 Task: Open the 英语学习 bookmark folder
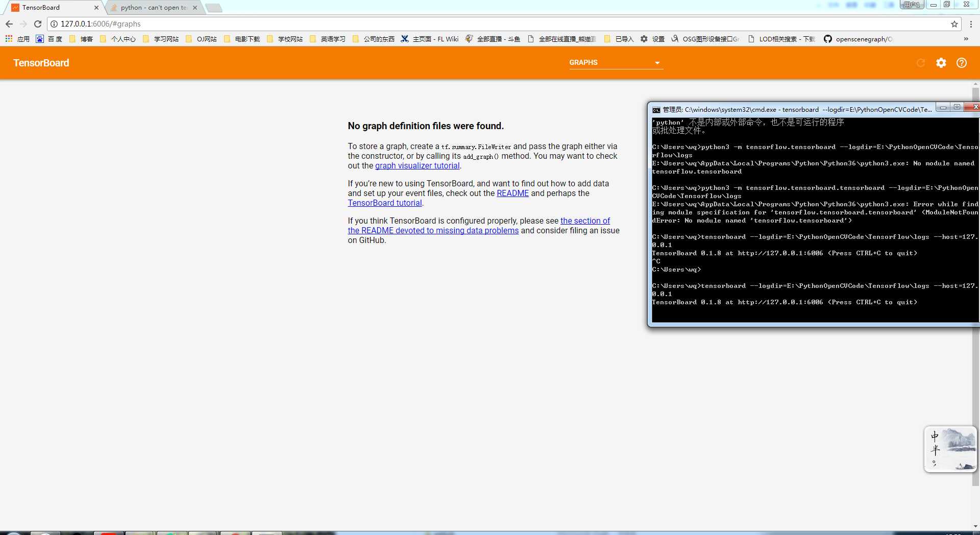point(327,39)
